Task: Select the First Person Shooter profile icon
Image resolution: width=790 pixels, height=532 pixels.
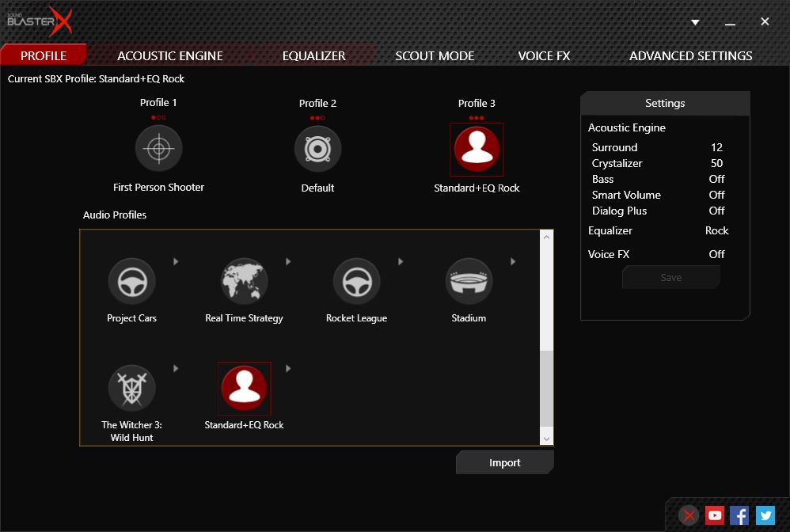Action: pyautogui.click(x=158, y=149)
